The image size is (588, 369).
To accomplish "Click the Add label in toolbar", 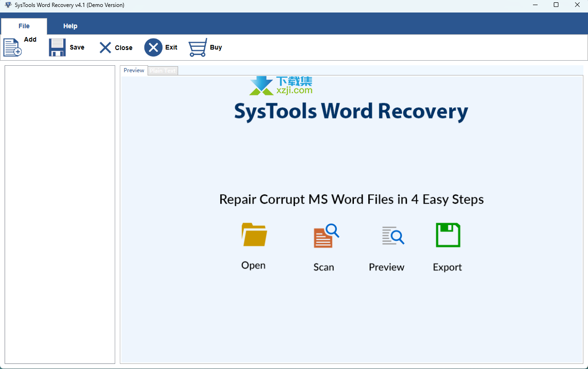I will coord(30,39).
